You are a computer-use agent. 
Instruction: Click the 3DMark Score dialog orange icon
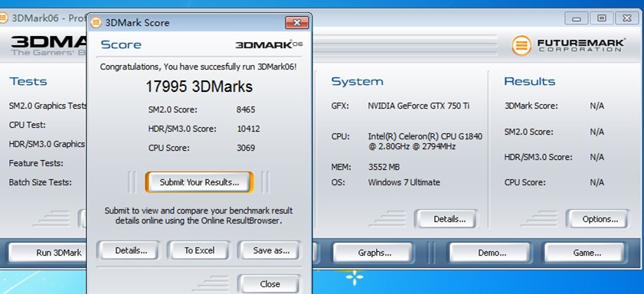click(x=96, y=22)
